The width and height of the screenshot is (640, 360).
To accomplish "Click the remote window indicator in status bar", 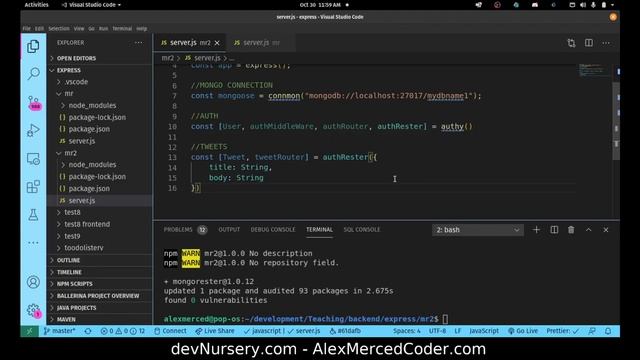I will tap(29, 331).
